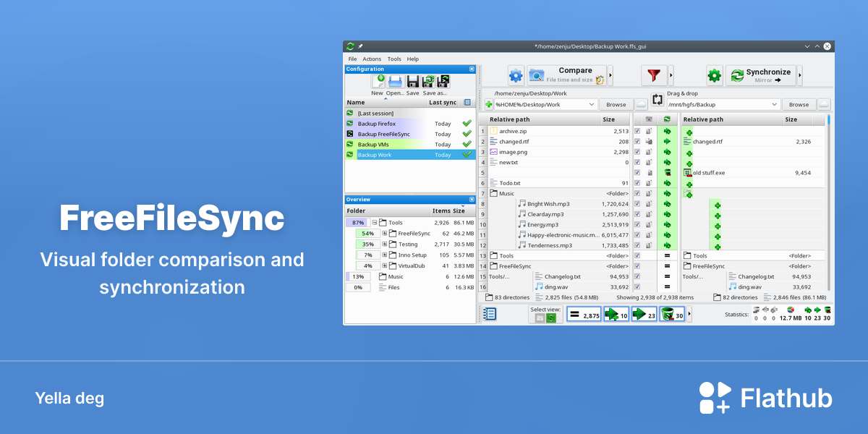This screenshot has height=434, width=868.
Task: Toggle create-right view button showing 10
Action: (x=616, y=315)
